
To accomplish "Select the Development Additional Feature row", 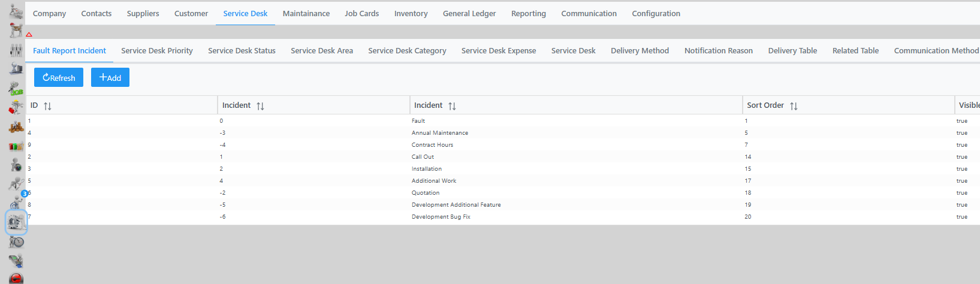I will pyautogui.click(x=503, y=204).
